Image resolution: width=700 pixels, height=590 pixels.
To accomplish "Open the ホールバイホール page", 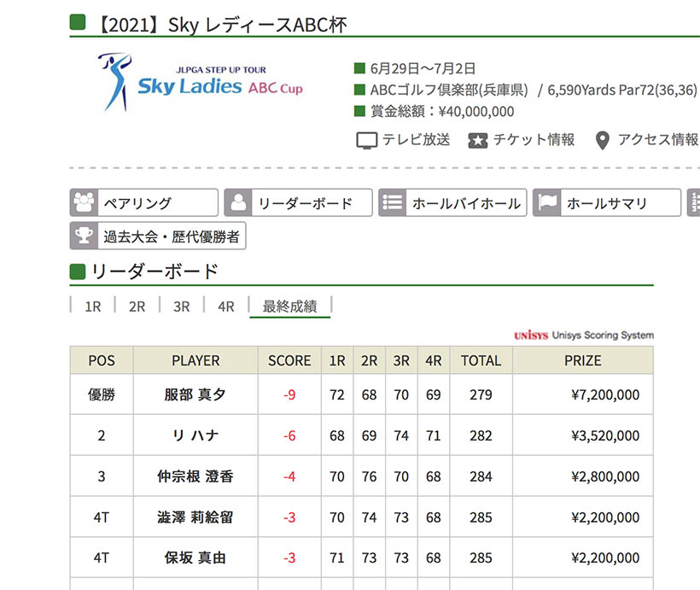I will [465, 203].
